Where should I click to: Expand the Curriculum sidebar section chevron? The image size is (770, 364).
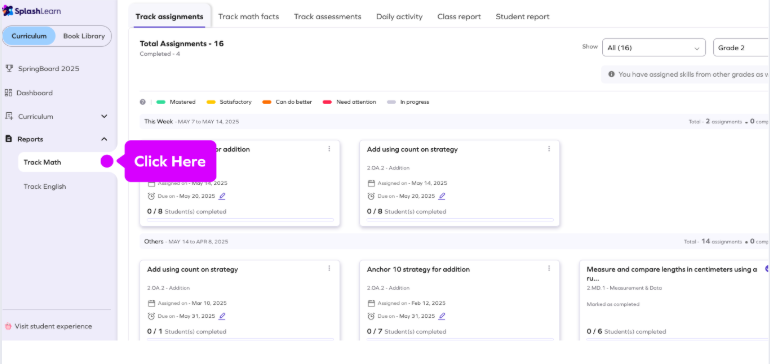[104, 116]
